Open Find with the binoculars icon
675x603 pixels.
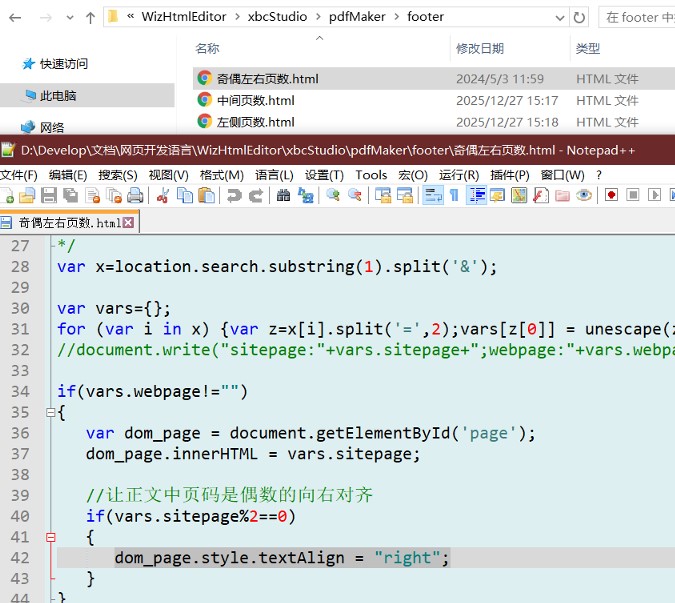[283, 195]
